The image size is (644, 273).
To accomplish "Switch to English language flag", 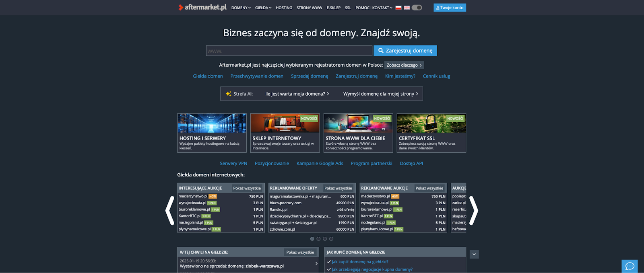I will 407,8.
